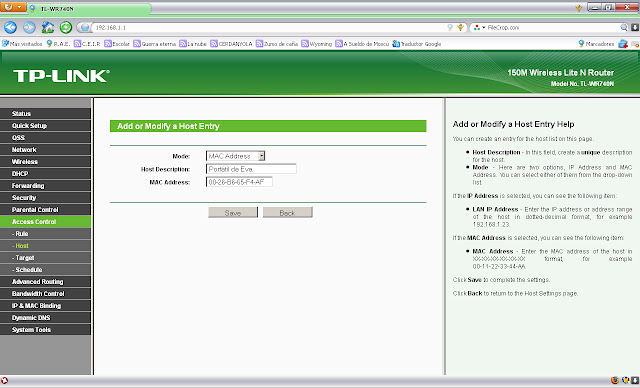Click the status bar stop icon
640x388 pixels.
[x=4, y=380]
